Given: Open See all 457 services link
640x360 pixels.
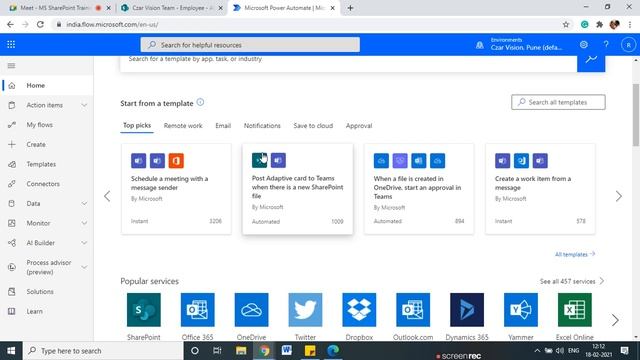Looking at the screenshot, I should pyautogui.click(x=572, y=281).
